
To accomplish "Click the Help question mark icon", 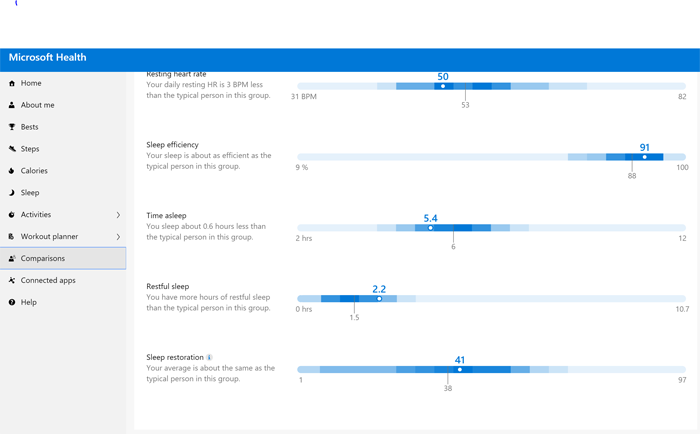I will 12,302.
